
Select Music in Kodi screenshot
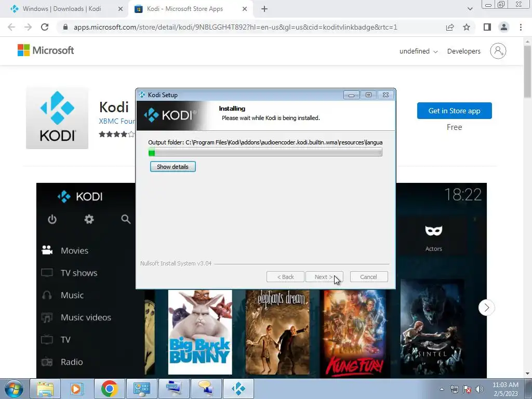72,295
